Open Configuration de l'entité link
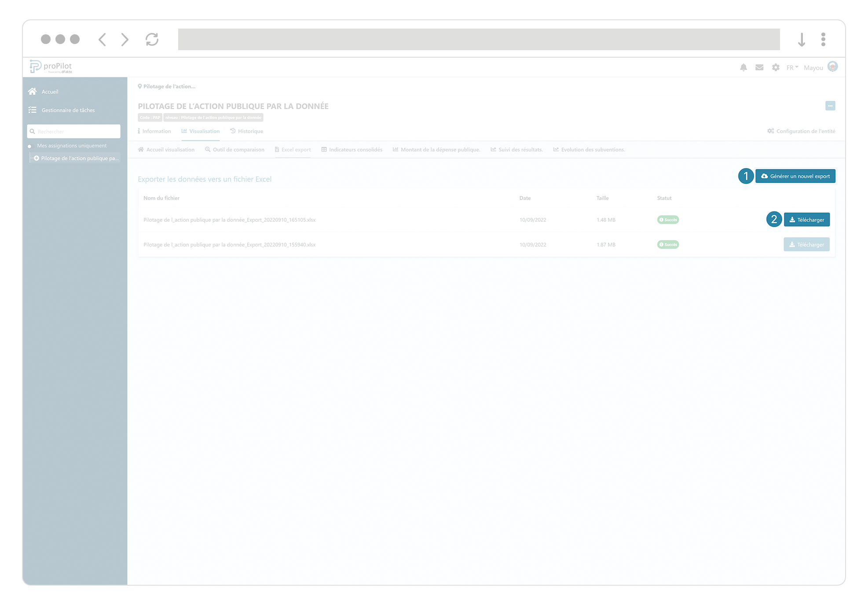Image resolution: width=868 pixels, height=609 pixels. (801, 131)
